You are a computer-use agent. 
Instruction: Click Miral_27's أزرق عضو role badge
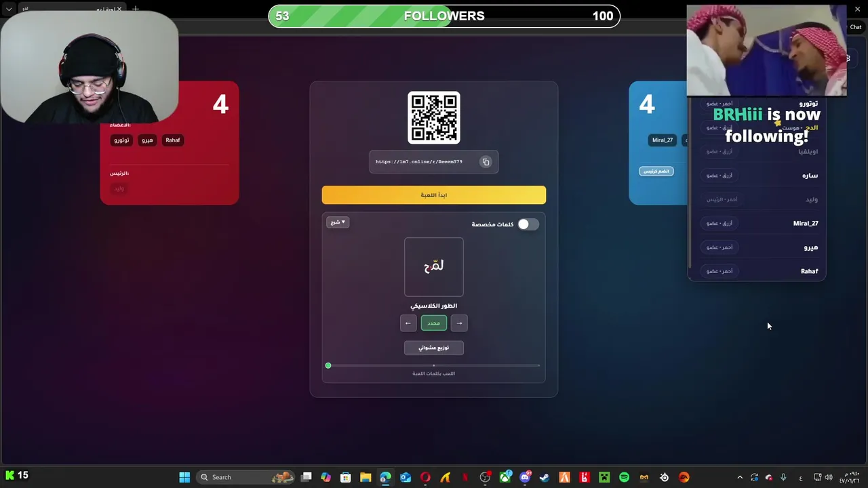point(719,223)
